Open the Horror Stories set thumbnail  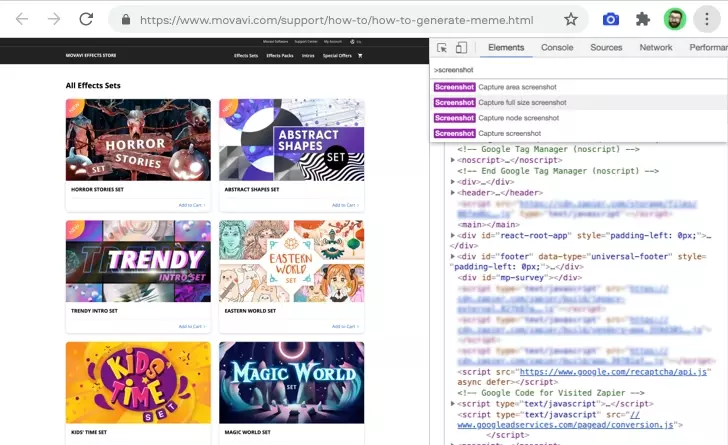(x=138, y=140)
